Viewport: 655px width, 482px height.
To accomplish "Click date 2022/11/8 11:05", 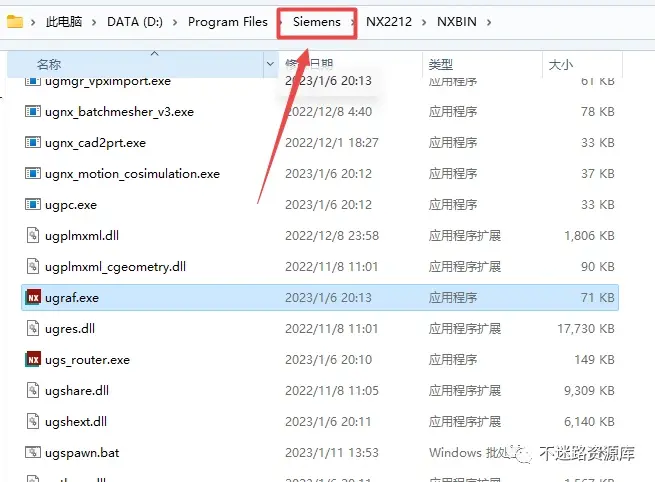I will click(x=332, y=391).
